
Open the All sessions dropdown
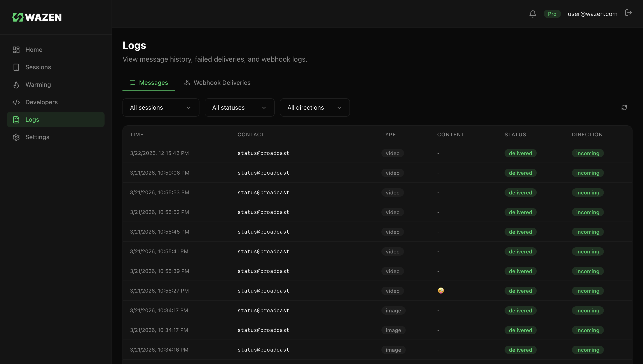[161, 107]
